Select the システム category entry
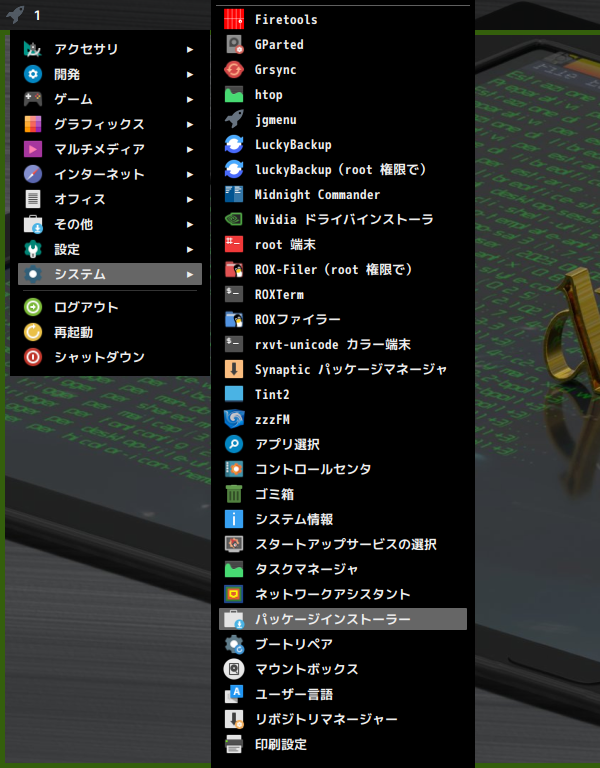This screenshot has width=600, height=768. point(110,274)
